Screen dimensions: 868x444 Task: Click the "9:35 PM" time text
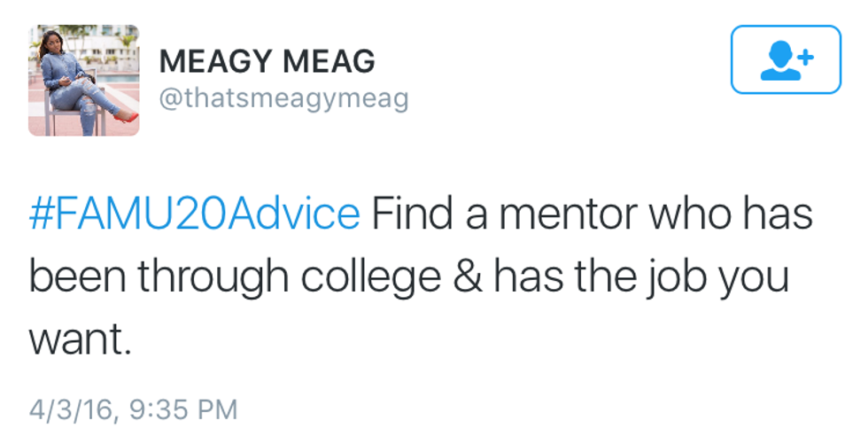coord(183,409)
